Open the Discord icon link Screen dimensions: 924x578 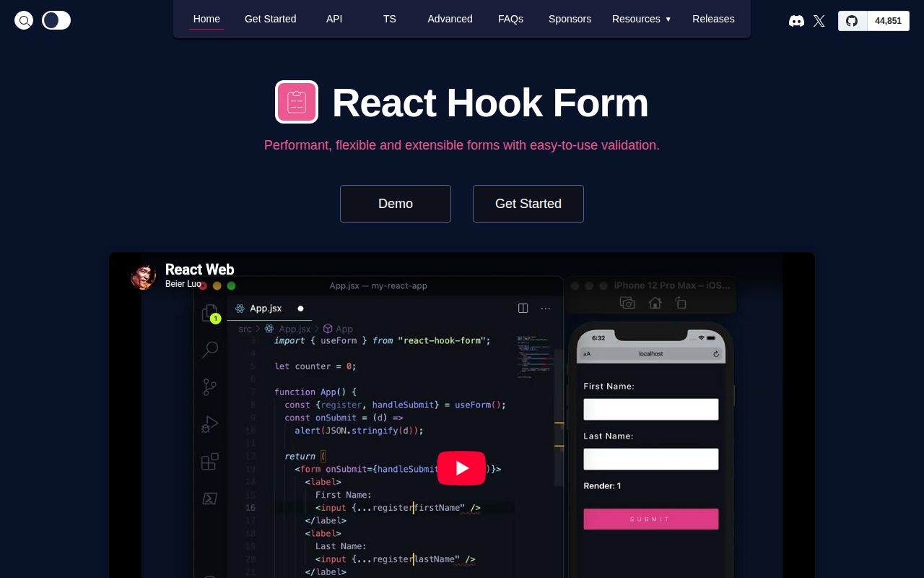796,21
